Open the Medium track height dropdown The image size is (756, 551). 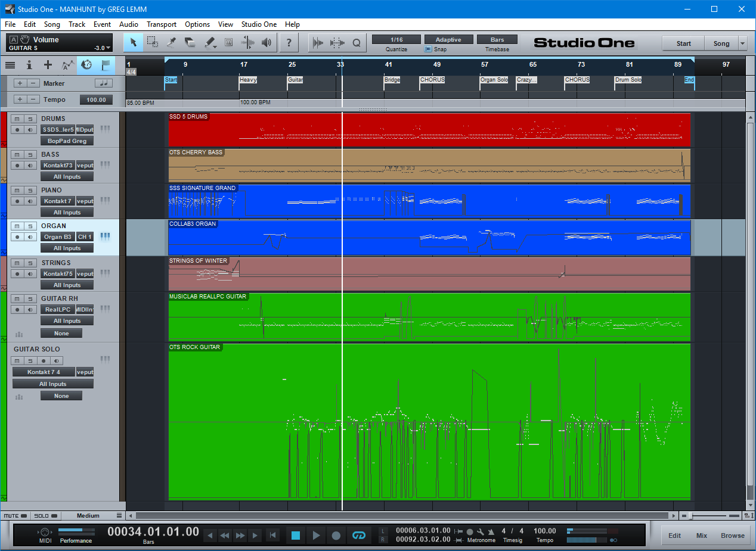tap(94, 516)
